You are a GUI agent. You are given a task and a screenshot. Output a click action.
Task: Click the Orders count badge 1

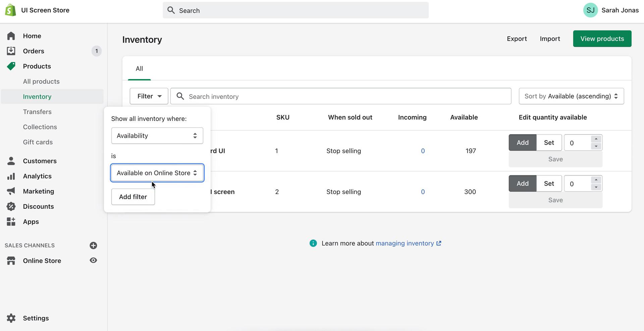97,51
